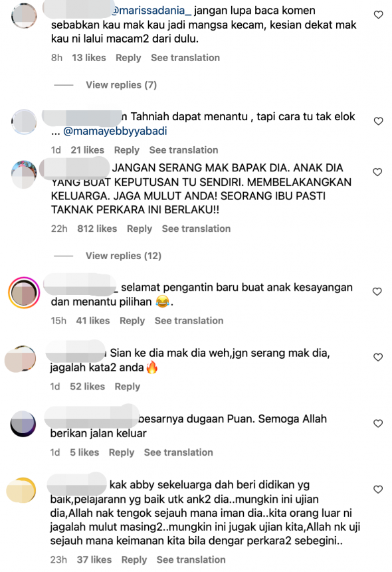Reply to the 52 likes comment
The height and width of the screenshot is (572, 392).
click(x=128, y=387)
